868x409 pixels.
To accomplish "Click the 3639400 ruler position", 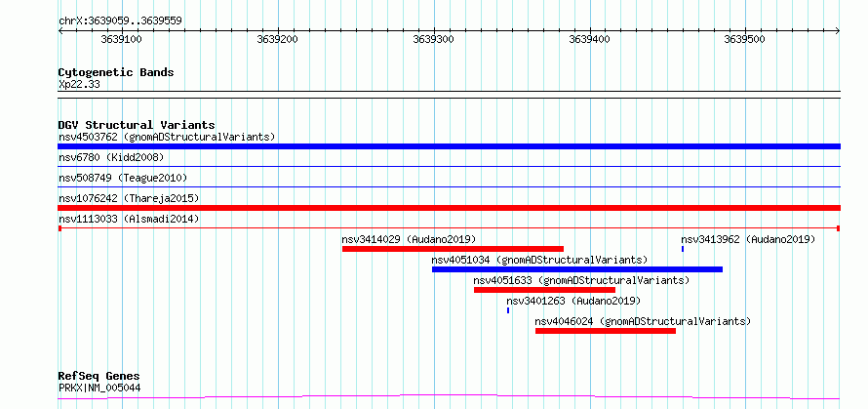I will pyautogui.click(x=590, y=39).
